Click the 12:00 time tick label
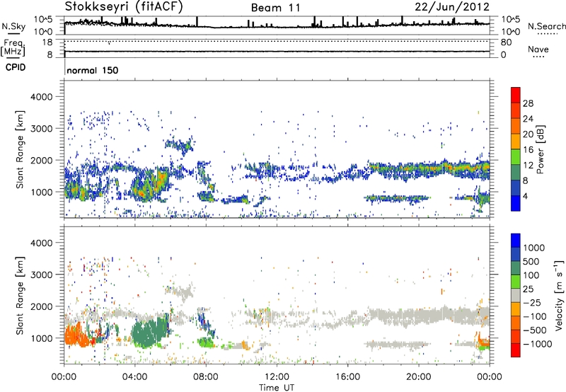The width and height of the screenshot is (566, 392). (277, 377)
